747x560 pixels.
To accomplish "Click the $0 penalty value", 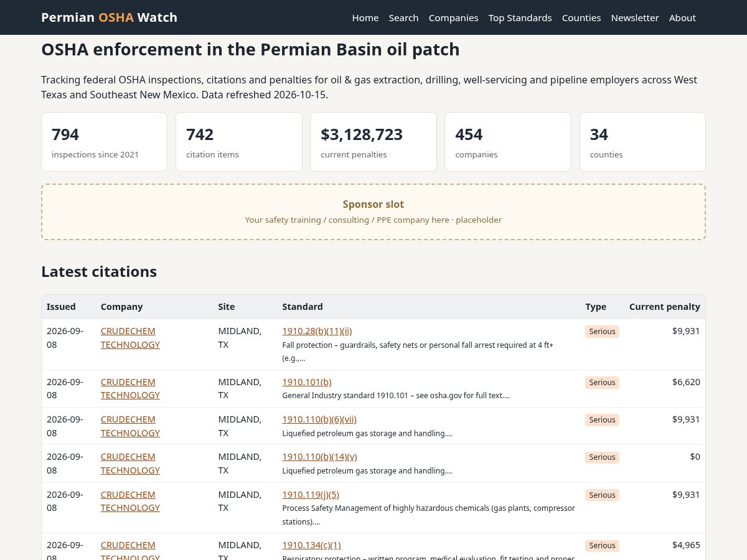I will (x=695, y=457).
